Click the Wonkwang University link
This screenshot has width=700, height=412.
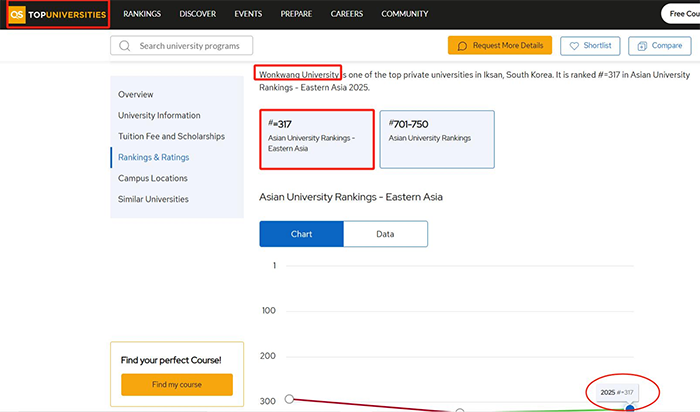tap(299, 75)
